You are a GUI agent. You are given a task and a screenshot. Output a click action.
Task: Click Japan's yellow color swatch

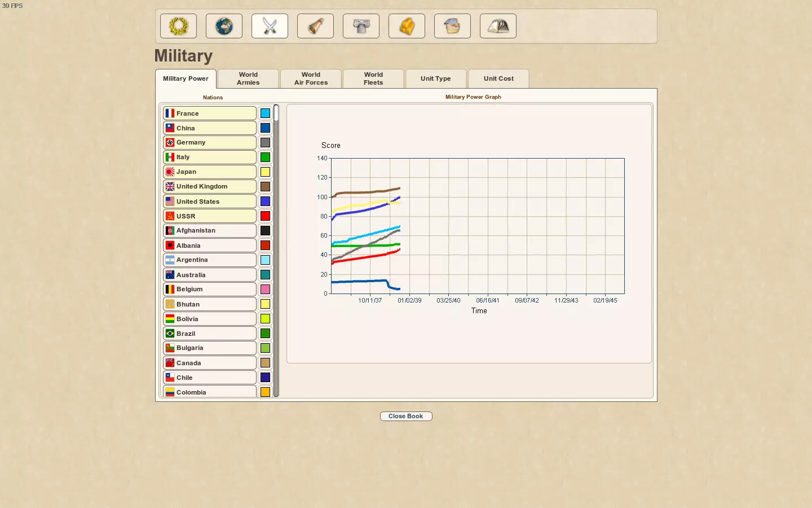click(x=265, y=172)
